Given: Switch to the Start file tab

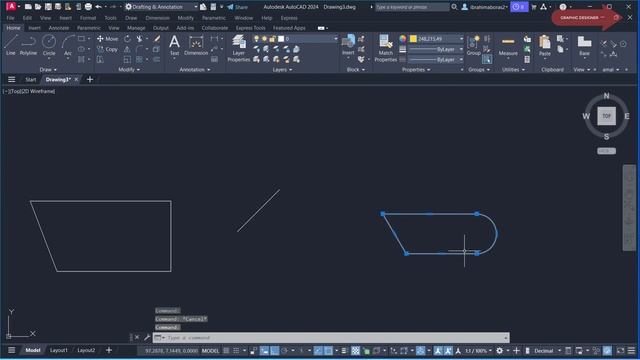Looking at the screenshot, I should tap(31, 80).
